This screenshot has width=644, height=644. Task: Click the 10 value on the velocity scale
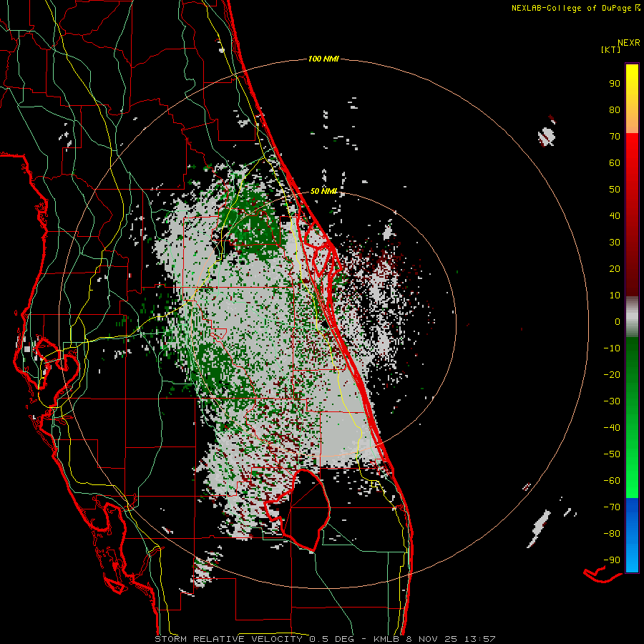(x=615, y=296)
